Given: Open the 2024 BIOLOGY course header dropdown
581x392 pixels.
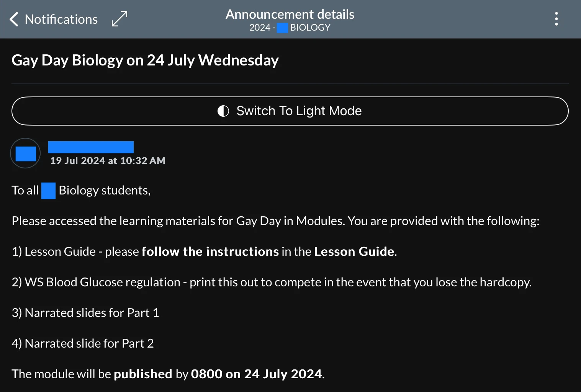Looking at the screenshot, I should [290, 28].
